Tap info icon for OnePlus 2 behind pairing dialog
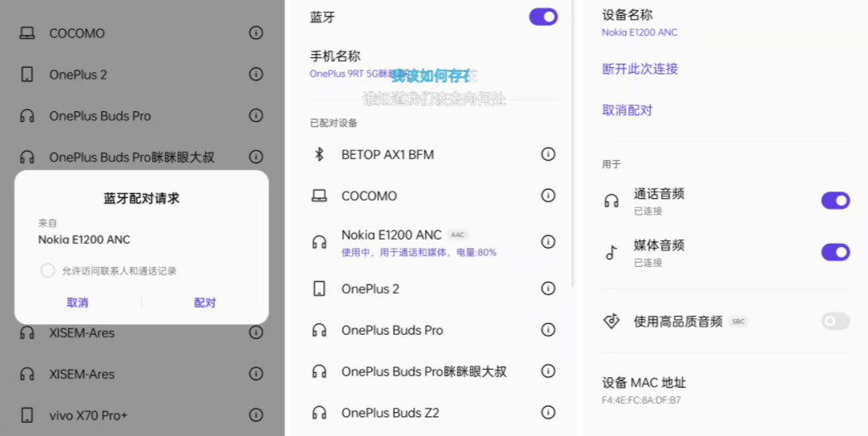The width and height of the screenshot is (868, 436). pos(256,75)
